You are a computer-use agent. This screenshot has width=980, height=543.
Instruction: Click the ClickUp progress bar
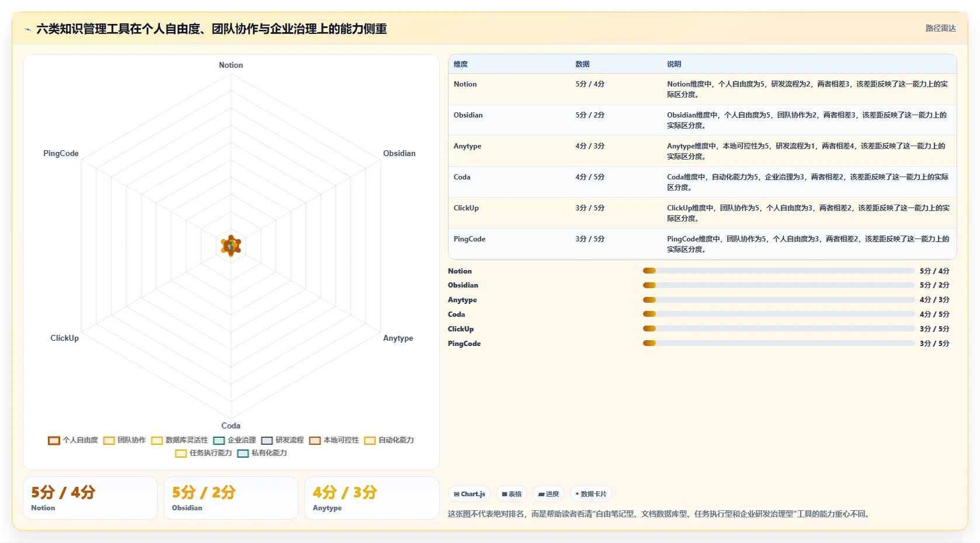coord(779,329)
